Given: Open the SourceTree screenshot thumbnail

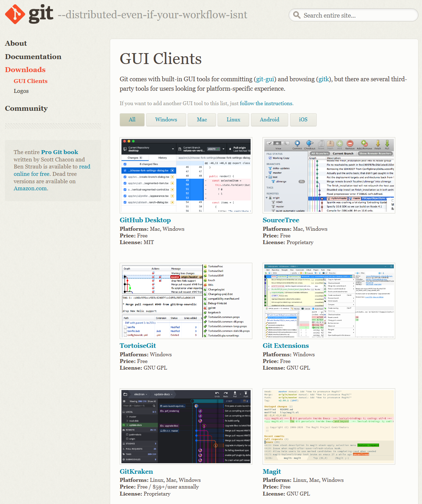Looking at the screenshot, I should pos(329,175).
